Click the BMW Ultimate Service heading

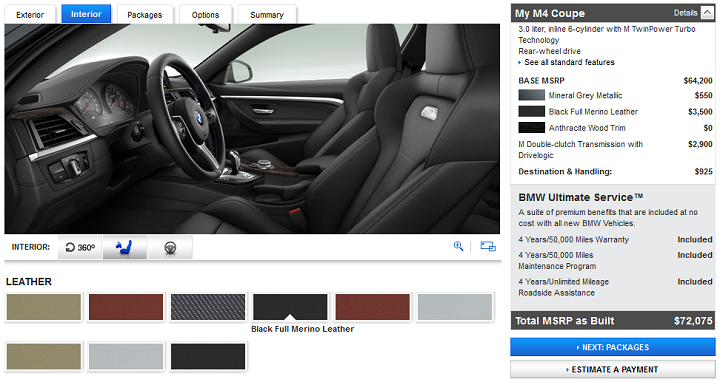pyautogui.click(x=580, y=197)
